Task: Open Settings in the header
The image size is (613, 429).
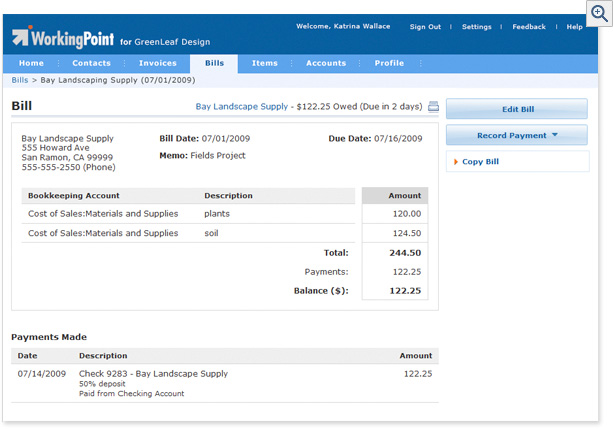Action: pos(477,27)
